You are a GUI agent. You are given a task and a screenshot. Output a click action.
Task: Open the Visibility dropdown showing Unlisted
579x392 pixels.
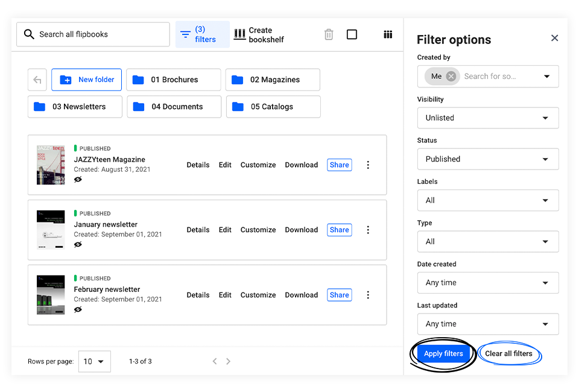point(488,118)
